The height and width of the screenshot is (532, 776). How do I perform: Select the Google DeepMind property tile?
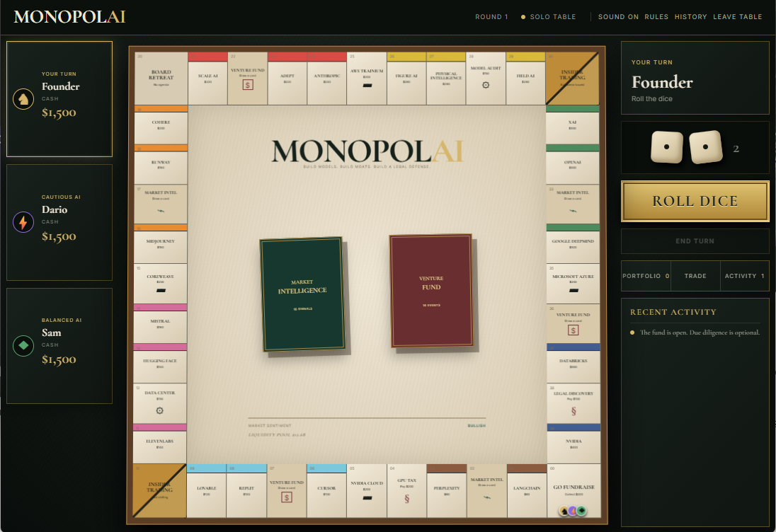573,243
